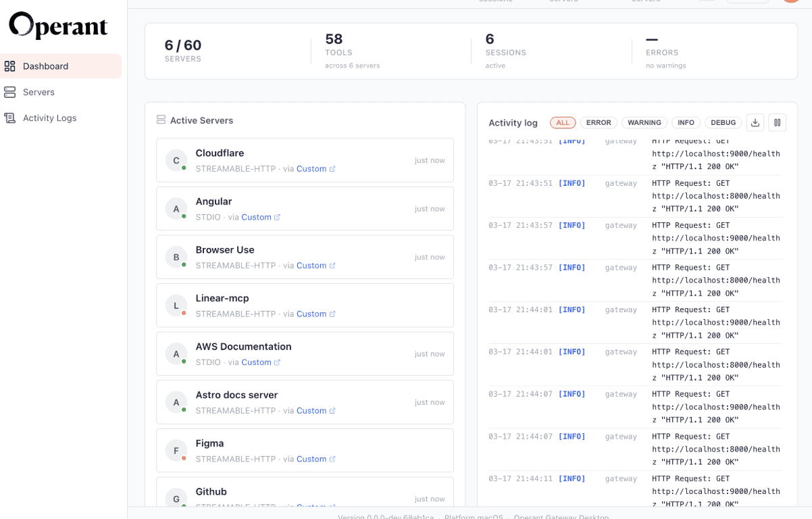Click the errors stat
The image size is (812, 519).
pos(665,52)
